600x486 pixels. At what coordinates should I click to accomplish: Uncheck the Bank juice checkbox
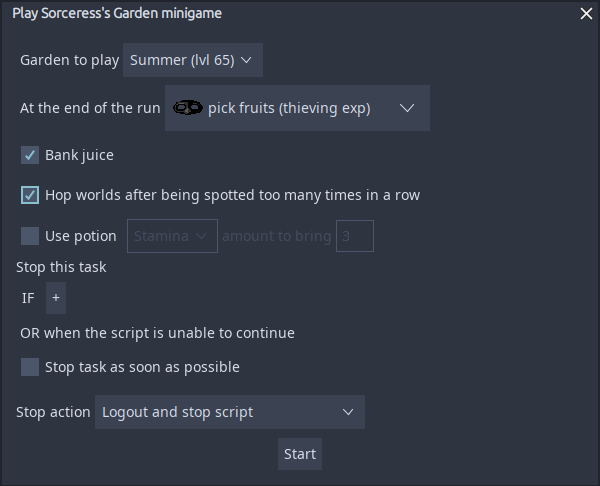(30, 155)
